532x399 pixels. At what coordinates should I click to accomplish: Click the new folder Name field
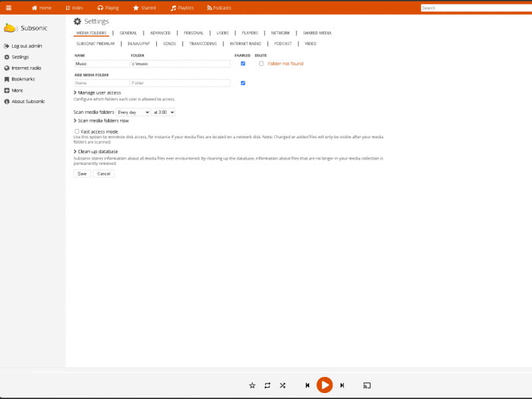[x=102, y=82]
